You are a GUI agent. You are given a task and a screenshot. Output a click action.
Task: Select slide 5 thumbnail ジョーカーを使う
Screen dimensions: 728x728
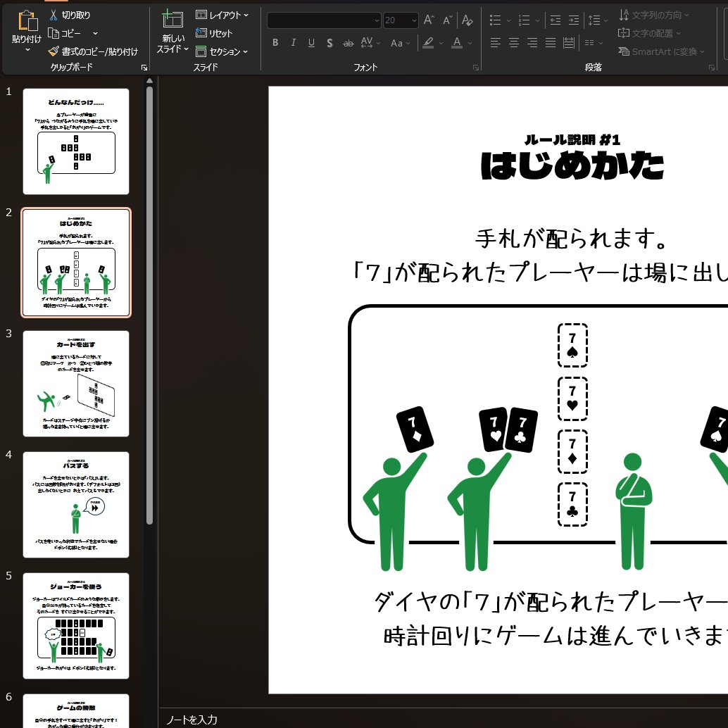pyautogui.click(x=76, y=626)
